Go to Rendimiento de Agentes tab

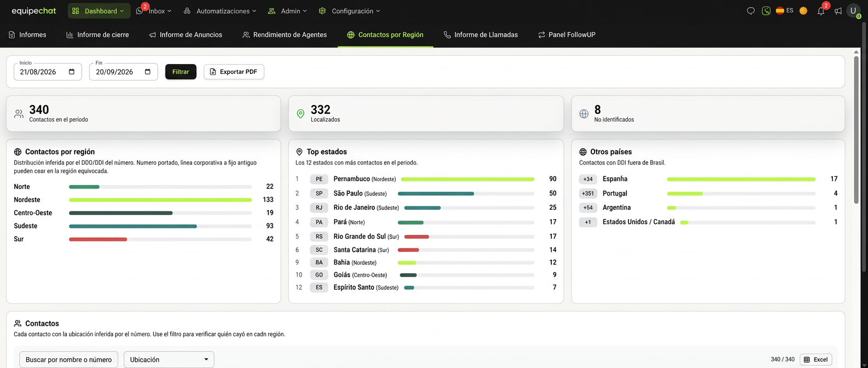pyautogui.click(x=284, y=34)
